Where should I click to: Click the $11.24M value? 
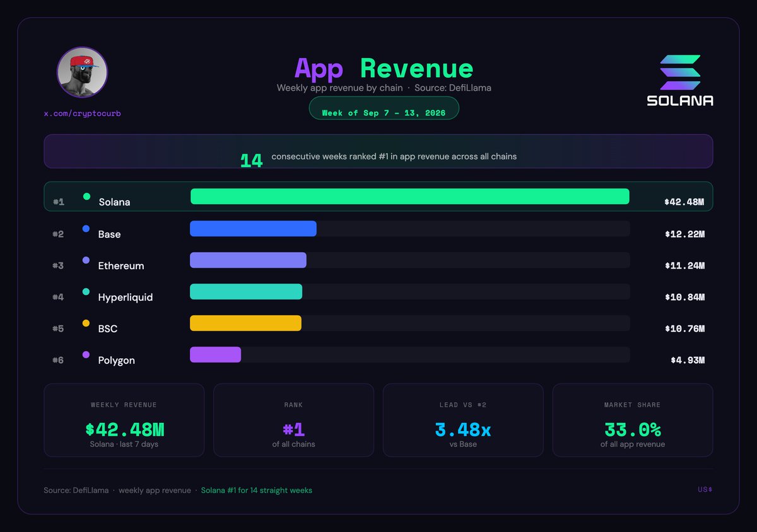(684, 265)
